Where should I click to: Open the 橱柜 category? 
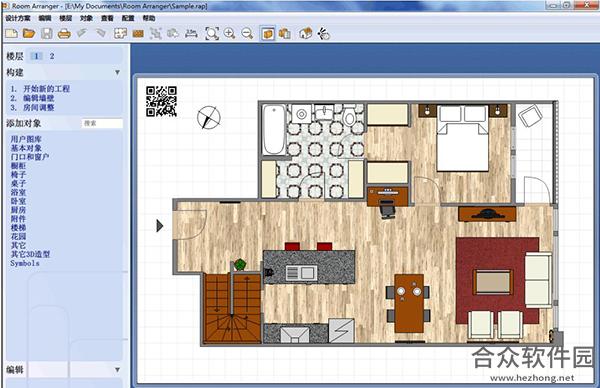click(x=18, y=165)
